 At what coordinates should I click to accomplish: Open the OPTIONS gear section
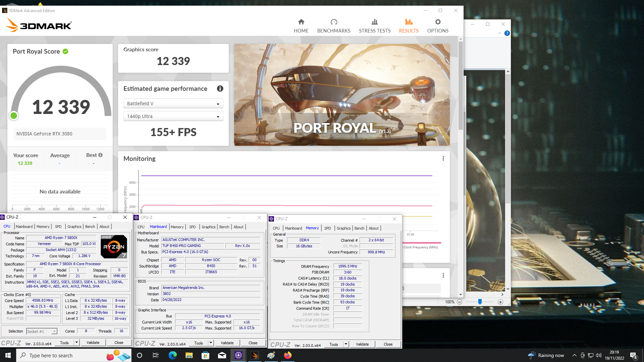438,26
